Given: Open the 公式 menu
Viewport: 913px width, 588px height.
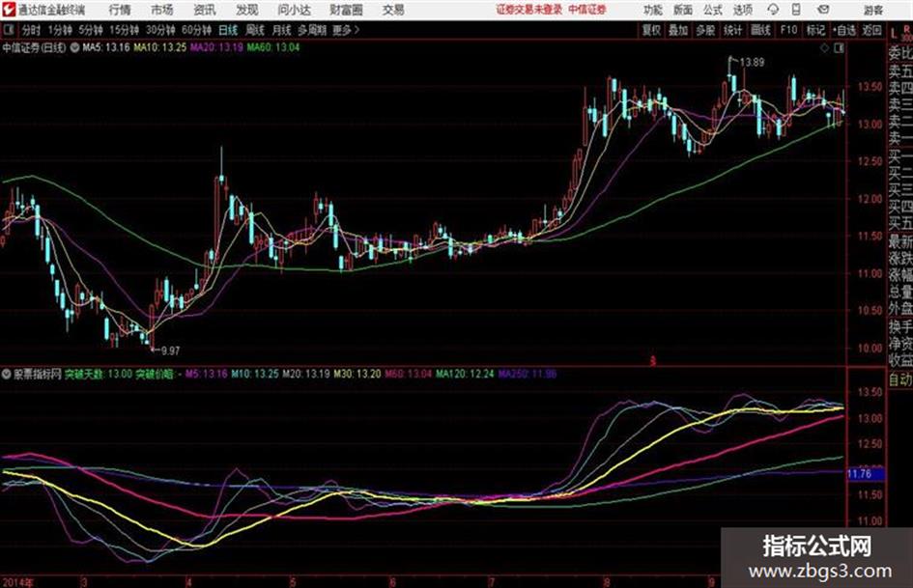Looking at the screenshot, I should [712, 10].
